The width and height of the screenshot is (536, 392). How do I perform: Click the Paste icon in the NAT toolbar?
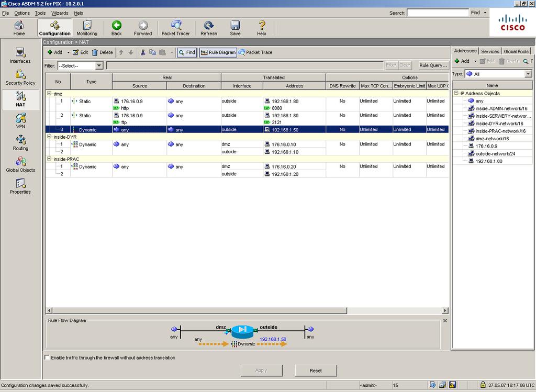[162, 52]
